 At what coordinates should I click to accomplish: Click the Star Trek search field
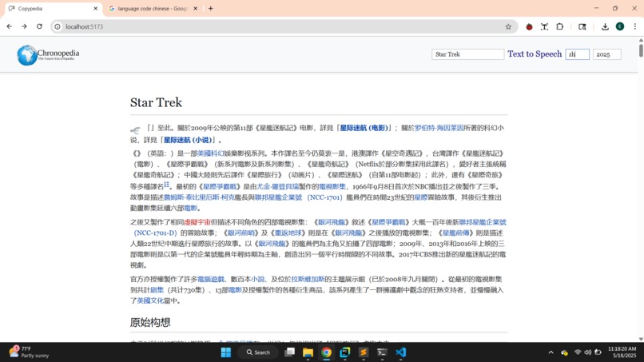coord(467,54)
